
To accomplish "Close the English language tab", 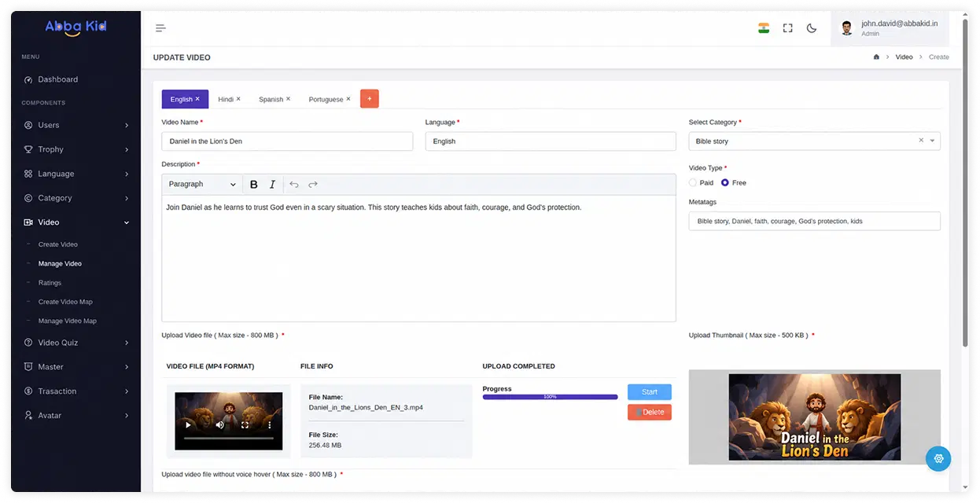I will coord(197,99).
